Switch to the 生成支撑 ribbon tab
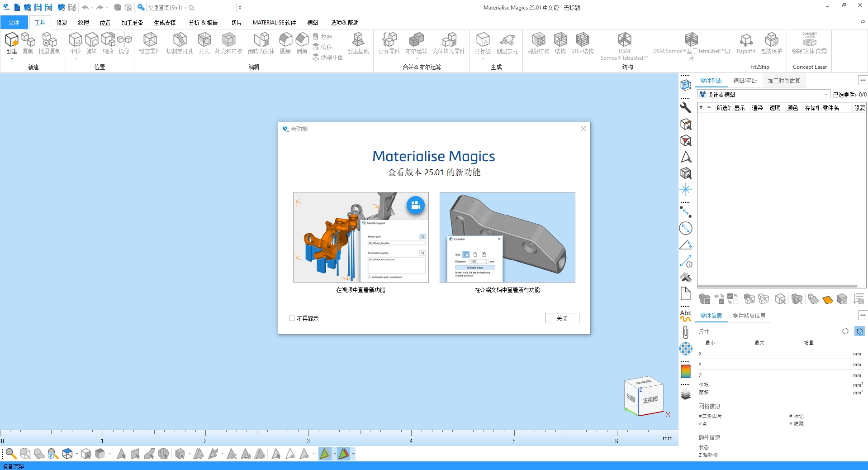This screenshot has height=470, width=868. pyautogui.click(x=165, y=22)
